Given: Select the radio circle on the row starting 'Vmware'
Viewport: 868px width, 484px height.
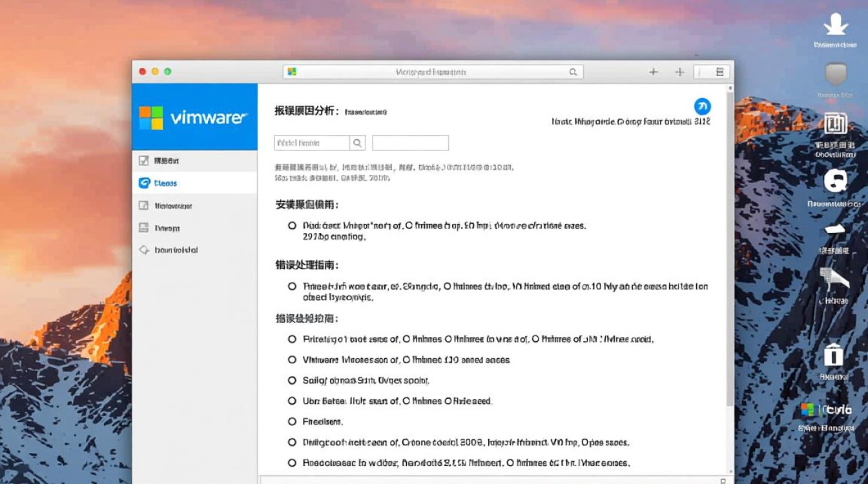Looking at the screenshot, I should tap(293, 359).
